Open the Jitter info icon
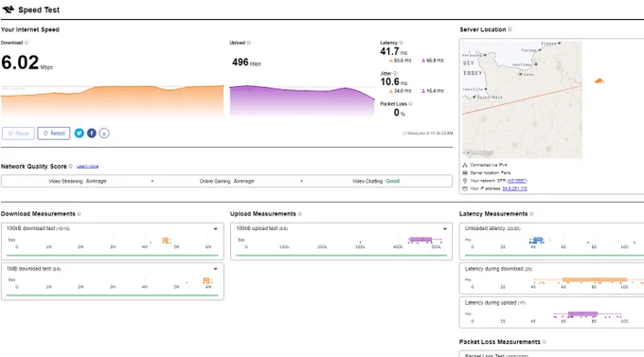The height and width of the screenshot is (357, 644). point(395,73)
